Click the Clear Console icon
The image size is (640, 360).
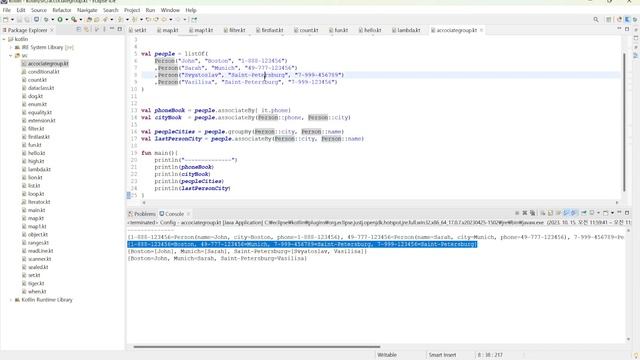point(543,213)
